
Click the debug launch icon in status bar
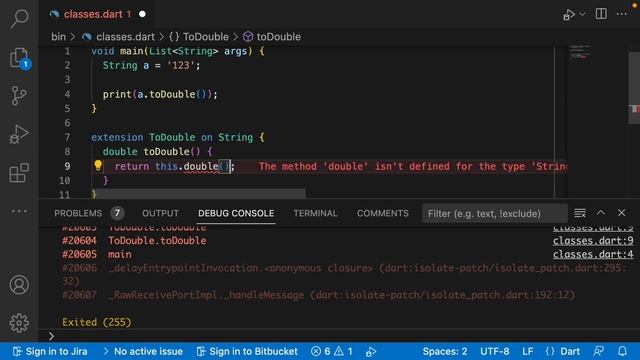coord(371,351)
